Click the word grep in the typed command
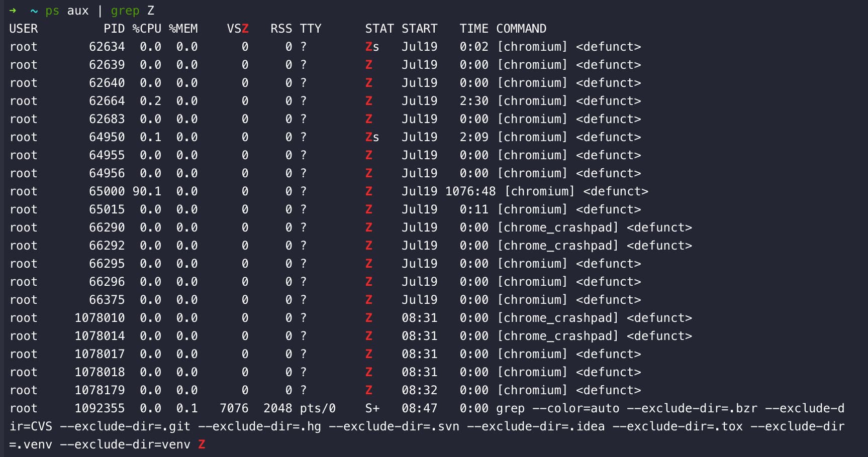 125,11
